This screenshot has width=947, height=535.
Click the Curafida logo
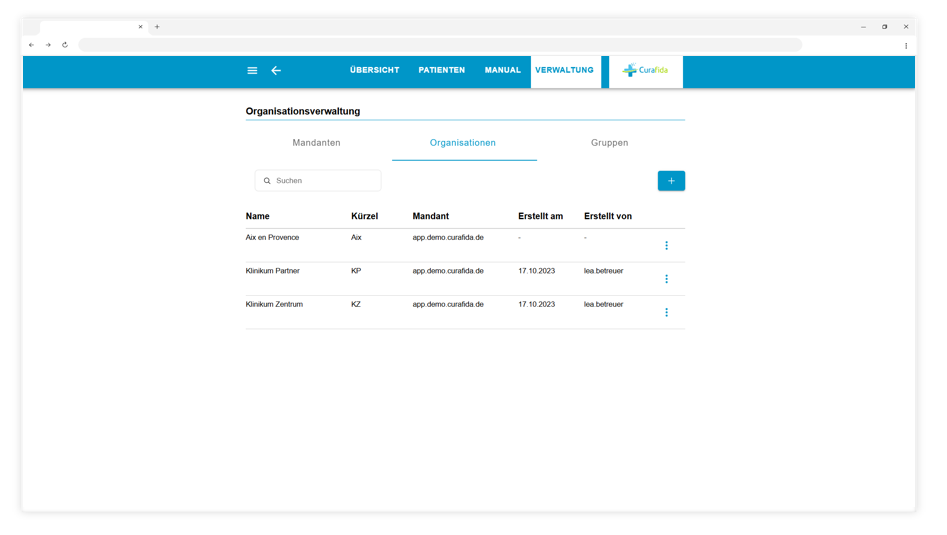click(646, 71)
